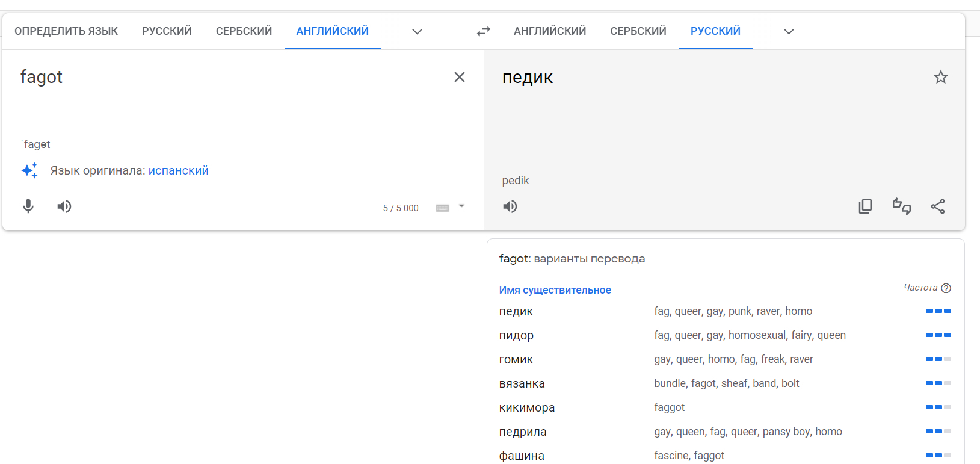Start voice input with the microphone icon
The height and width of the screenshot is (464, 980).
click(28, 206)
